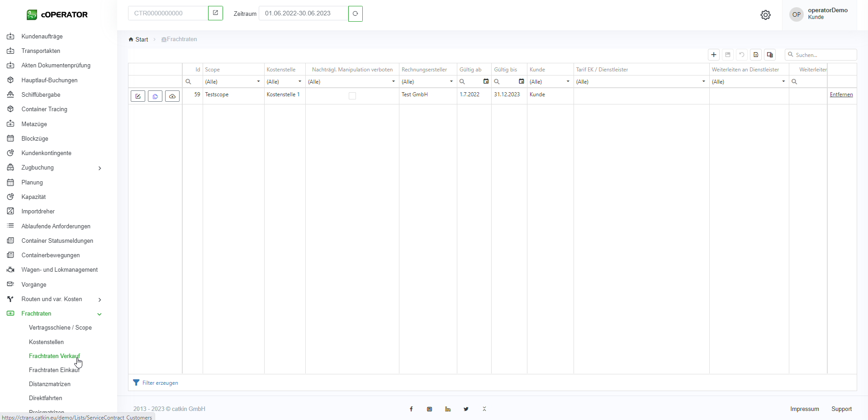
Task: Export the table to an xlsx file
Action: coord(756,55)
